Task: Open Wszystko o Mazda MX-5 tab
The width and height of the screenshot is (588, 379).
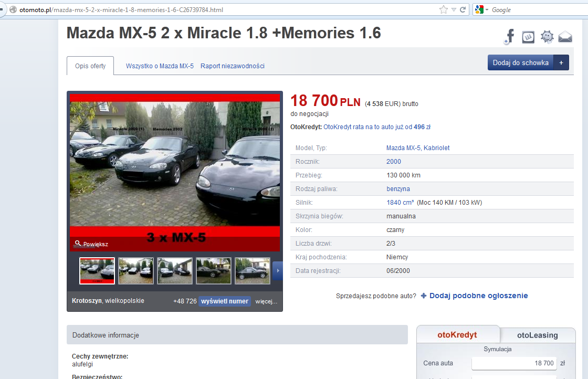Action: [x=160, y=66]
